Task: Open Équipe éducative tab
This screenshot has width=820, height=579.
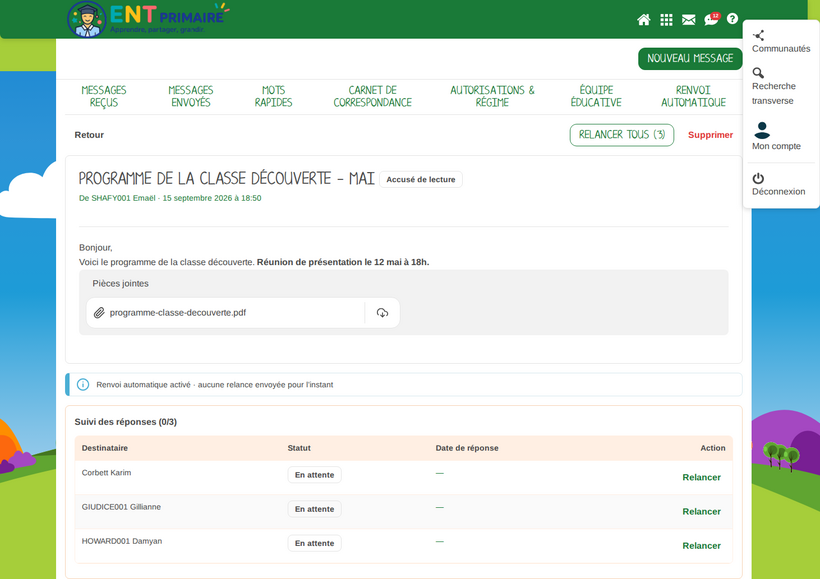Action: (x=596, y=96)
